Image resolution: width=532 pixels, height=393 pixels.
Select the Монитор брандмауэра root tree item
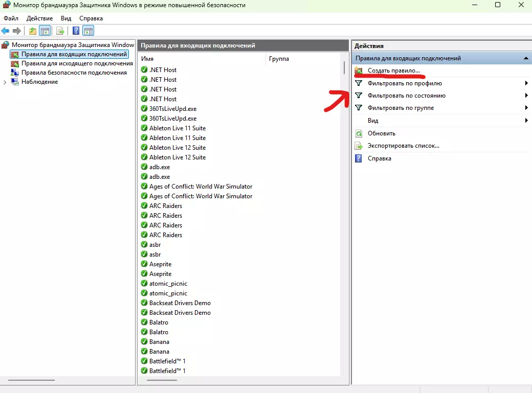click(73, 45)
